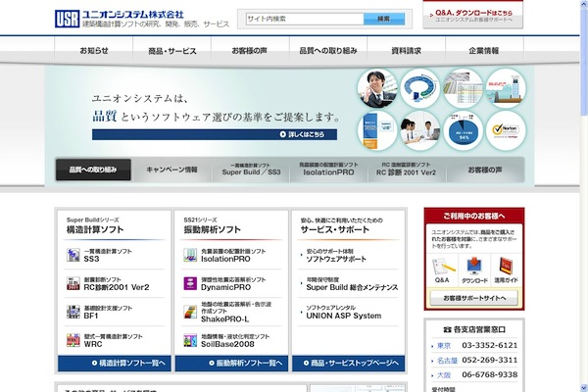The height and width of the screenshot is (392, 588).
Task: Open the RC診断2001 Ver2 product icon
Action: point(73,283)
